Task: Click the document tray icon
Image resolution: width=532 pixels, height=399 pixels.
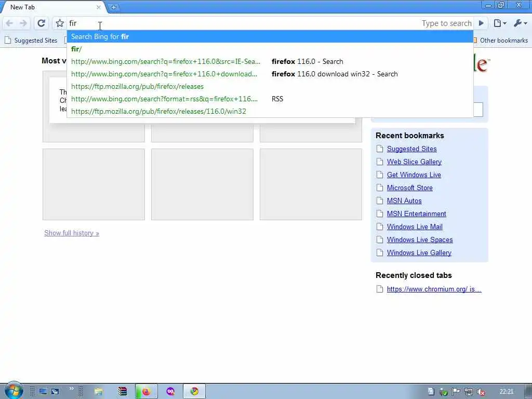Action: click(x=431, y=392)
